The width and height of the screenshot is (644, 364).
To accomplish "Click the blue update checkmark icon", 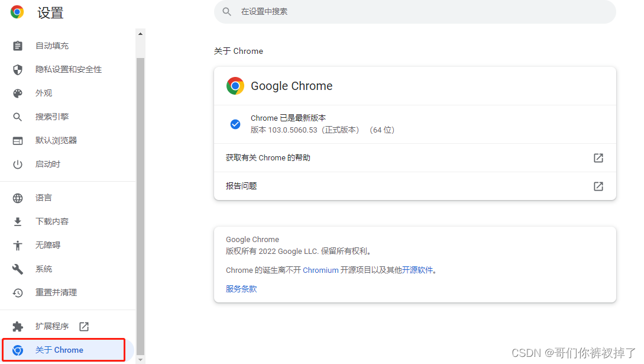I will click(235, 124).
